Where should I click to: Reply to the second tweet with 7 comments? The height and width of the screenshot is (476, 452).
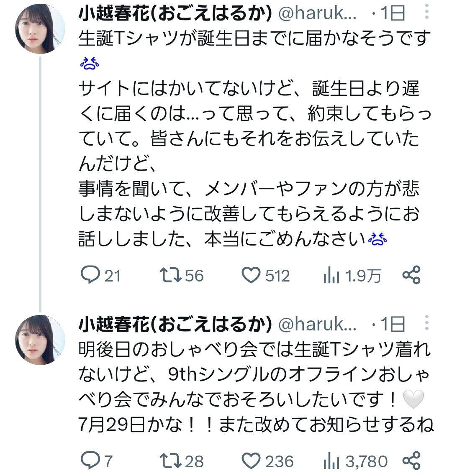[89, 461]
